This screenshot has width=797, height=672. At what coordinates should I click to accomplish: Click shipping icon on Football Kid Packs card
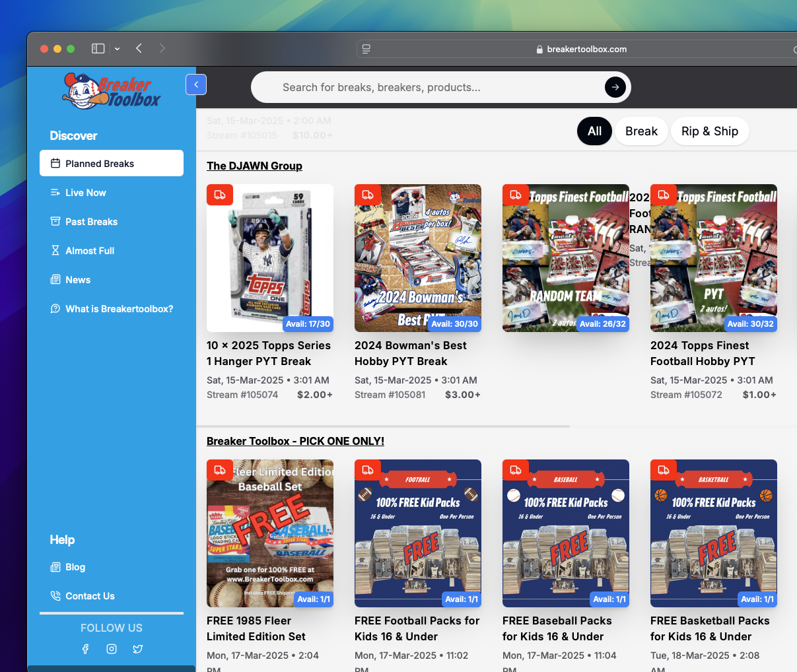368,470
